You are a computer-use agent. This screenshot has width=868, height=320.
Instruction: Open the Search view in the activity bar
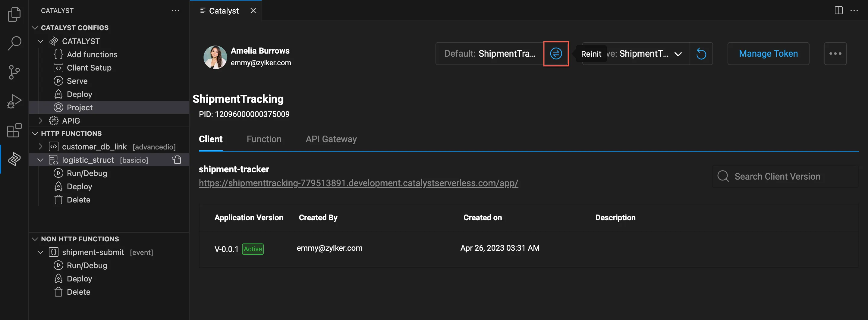coord(14,43)
